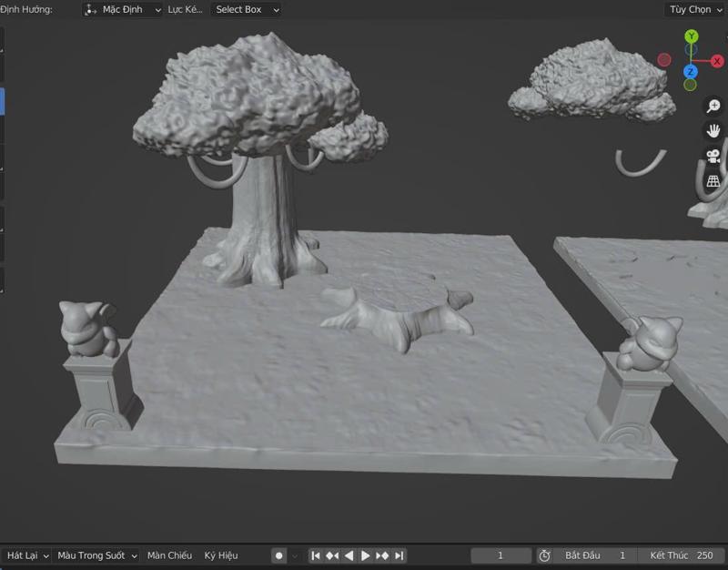This screenshot has width=728, height=570.
Task: Select the right cat statue on pedestal
Action: click(x=650, y=344)
